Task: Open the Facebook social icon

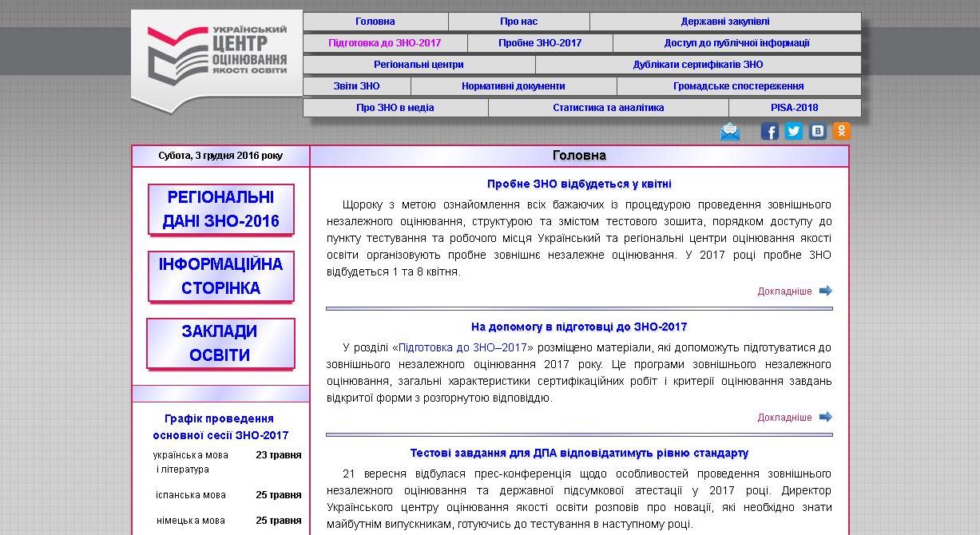Action: click(x=769, y=132)
